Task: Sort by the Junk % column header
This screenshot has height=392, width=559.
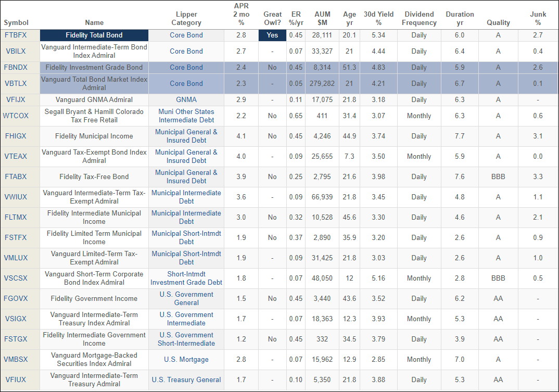Action: point(538,18)
